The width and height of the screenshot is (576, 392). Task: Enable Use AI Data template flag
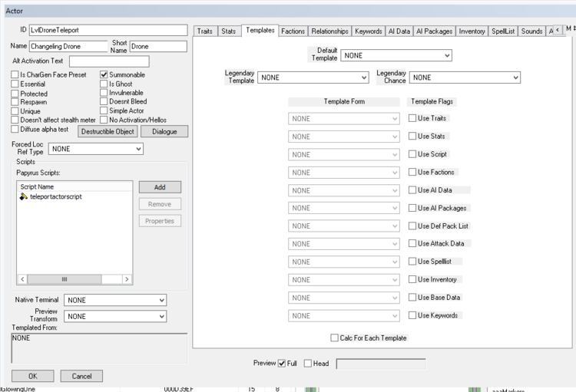(412, 189)
